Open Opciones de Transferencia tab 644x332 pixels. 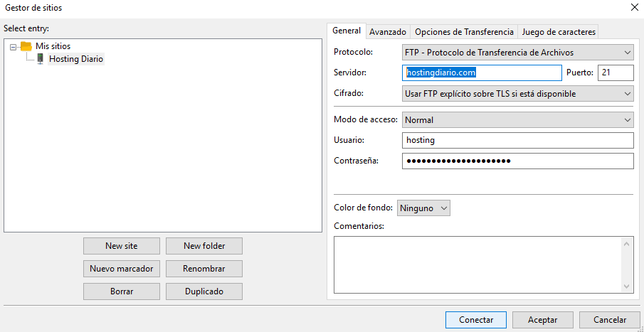point(464,31)
